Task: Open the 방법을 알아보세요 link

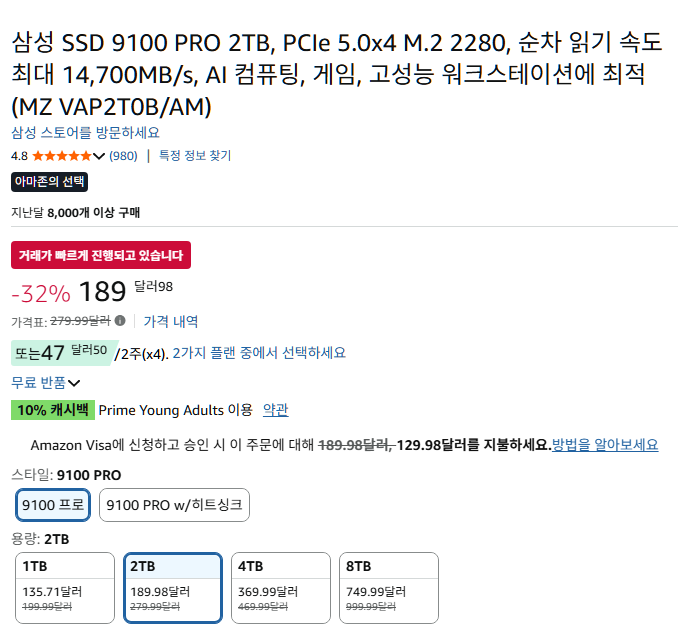Action: tap(605, 445)
